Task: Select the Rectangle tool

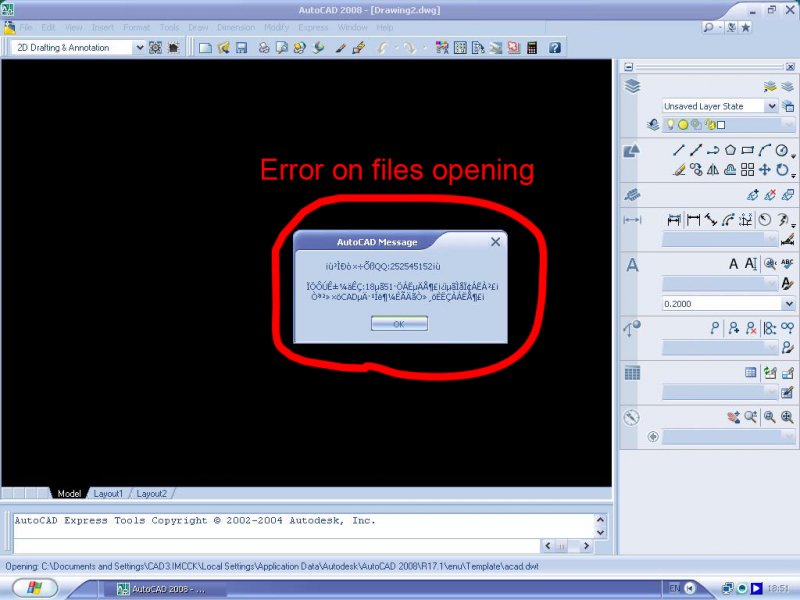Action: click(747, 150)
